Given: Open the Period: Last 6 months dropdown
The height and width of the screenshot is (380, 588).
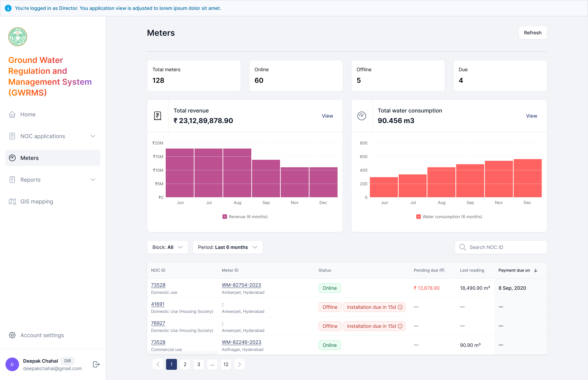Looking at the screenshot, I should coord(227,247).
